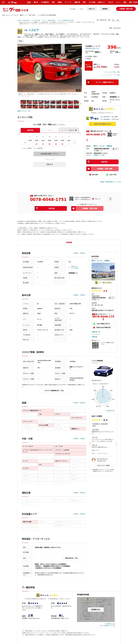Click the 来店予約 button in the right sidebar
Image resolution: width=138 pixels, height=644 pixels.
click(102, 162)
